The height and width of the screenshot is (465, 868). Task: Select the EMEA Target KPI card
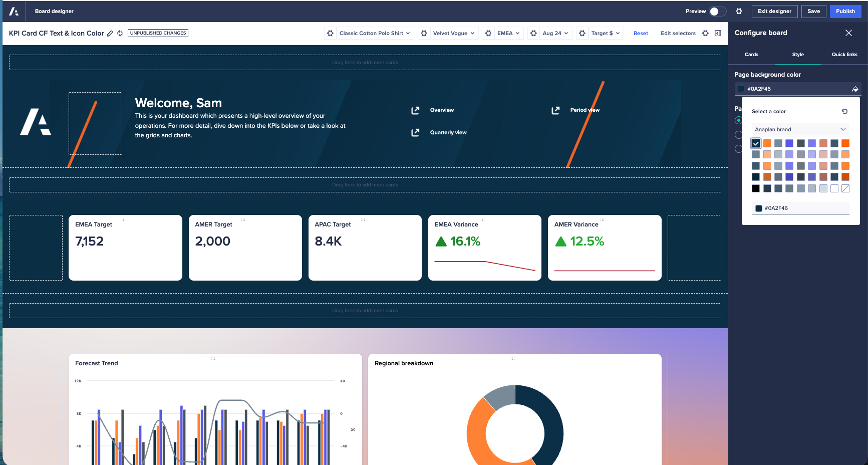point(125,248)
